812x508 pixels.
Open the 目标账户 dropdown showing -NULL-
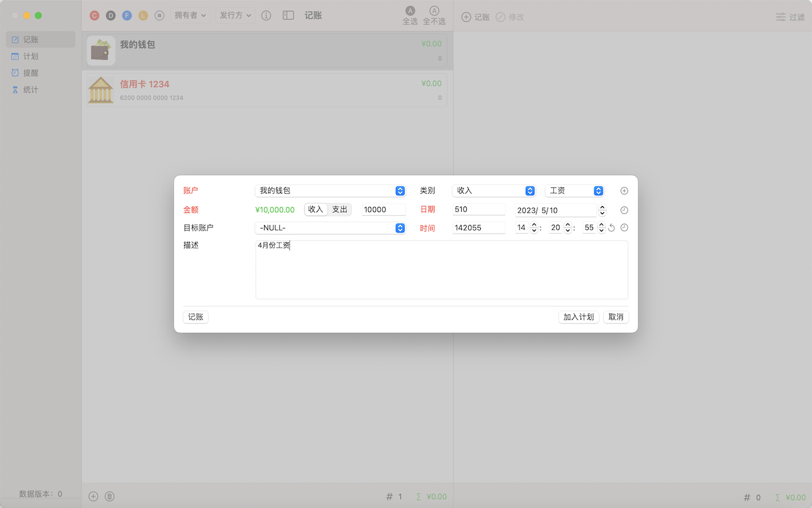pos(330,228)
